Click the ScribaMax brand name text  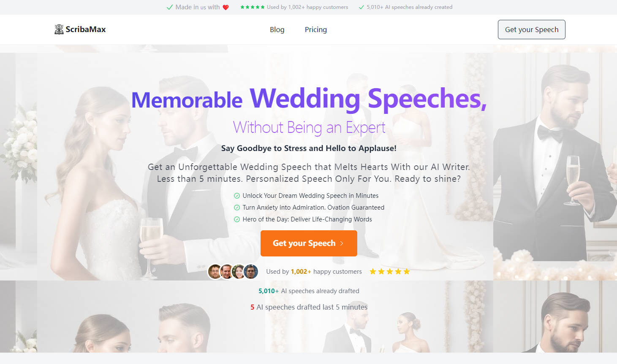coord(86,30)
